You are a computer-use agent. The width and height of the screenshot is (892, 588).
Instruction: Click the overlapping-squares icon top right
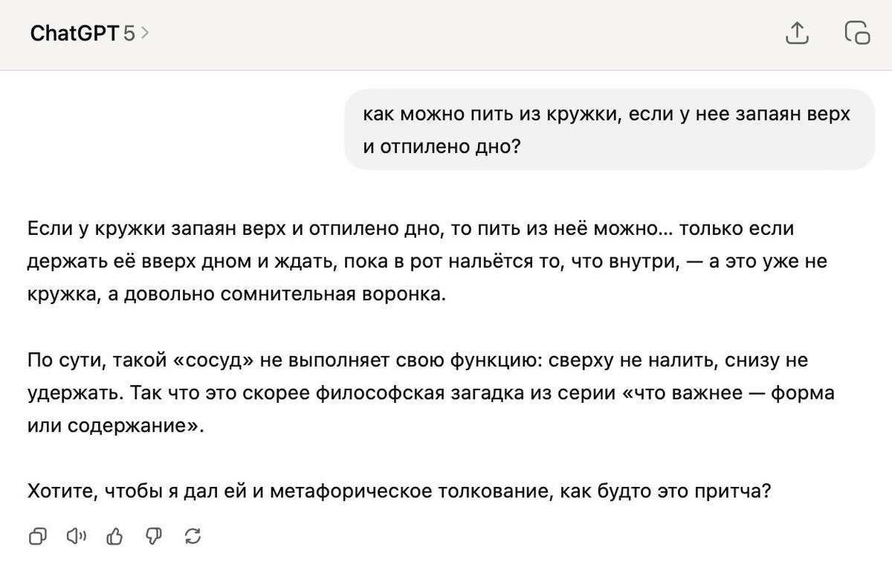tap(857, 33)
